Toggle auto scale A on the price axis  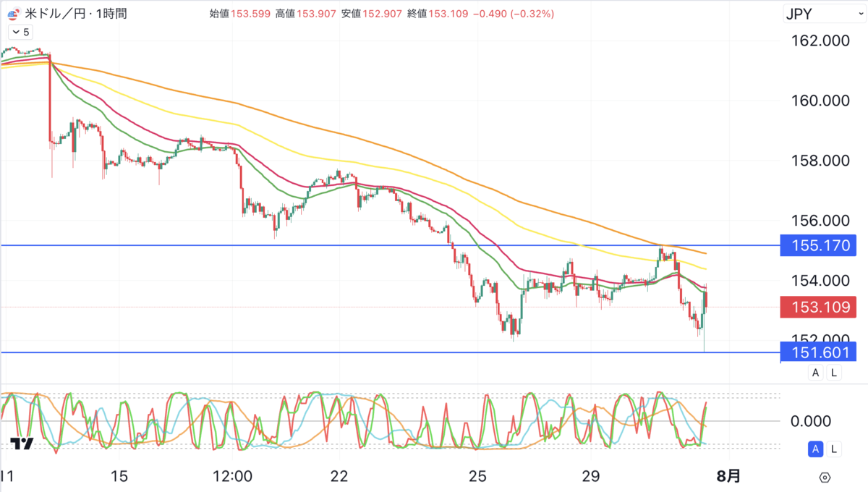pos(815,372)
